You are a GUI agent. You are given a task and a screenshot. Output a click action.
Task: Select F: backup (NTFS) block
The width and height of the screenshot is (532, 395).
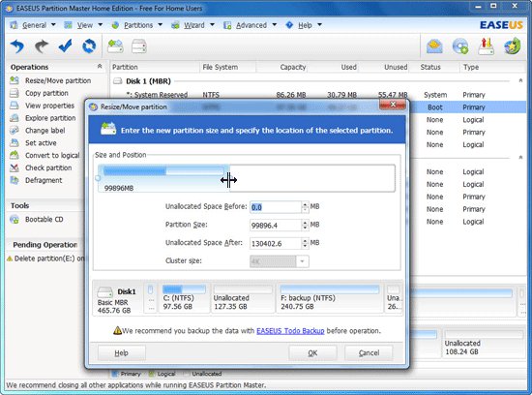tap(330, 298)
